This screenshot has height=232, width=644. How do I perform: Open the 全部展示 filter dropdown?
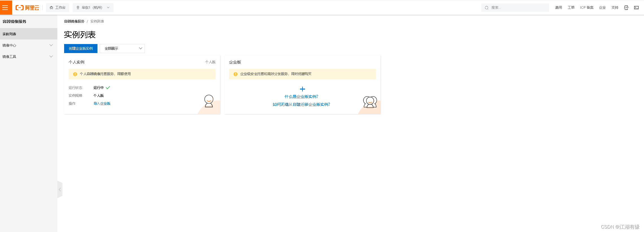pos(122,49)
